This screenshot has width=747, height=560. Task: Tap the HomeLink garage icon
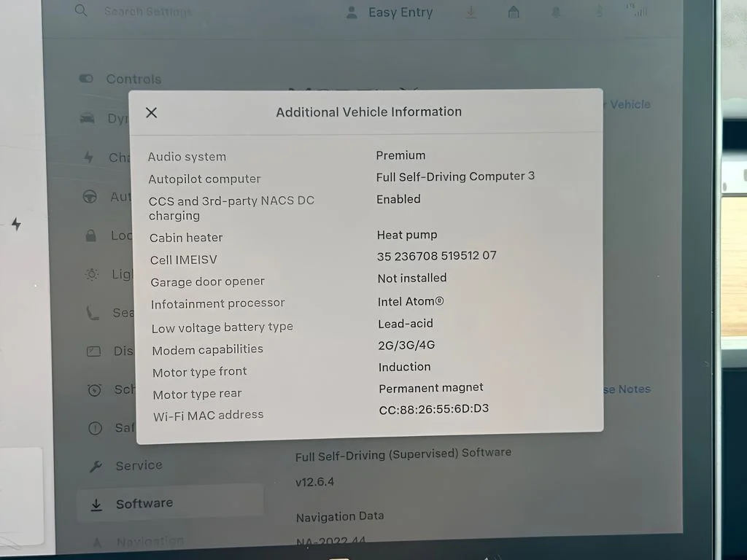(514, 12)
